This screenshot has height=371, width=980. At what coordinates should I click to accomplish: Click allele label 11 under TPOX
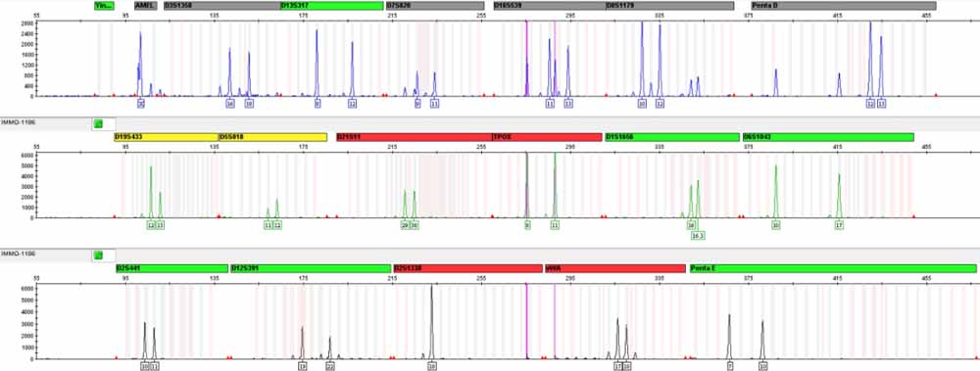[x=555, y=225]
